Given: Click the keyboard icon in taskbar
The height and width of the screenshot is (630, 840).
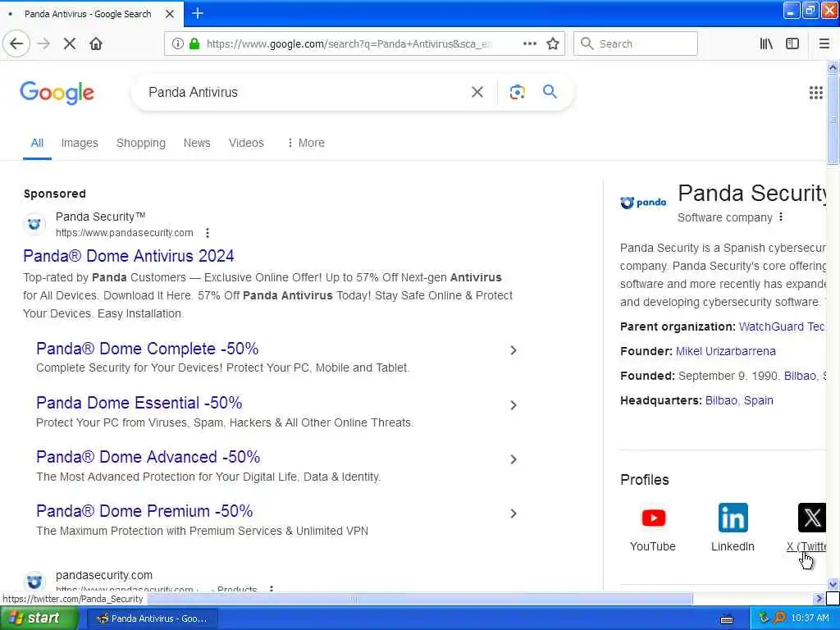Looking at the screenshot, I should [727, 619].
